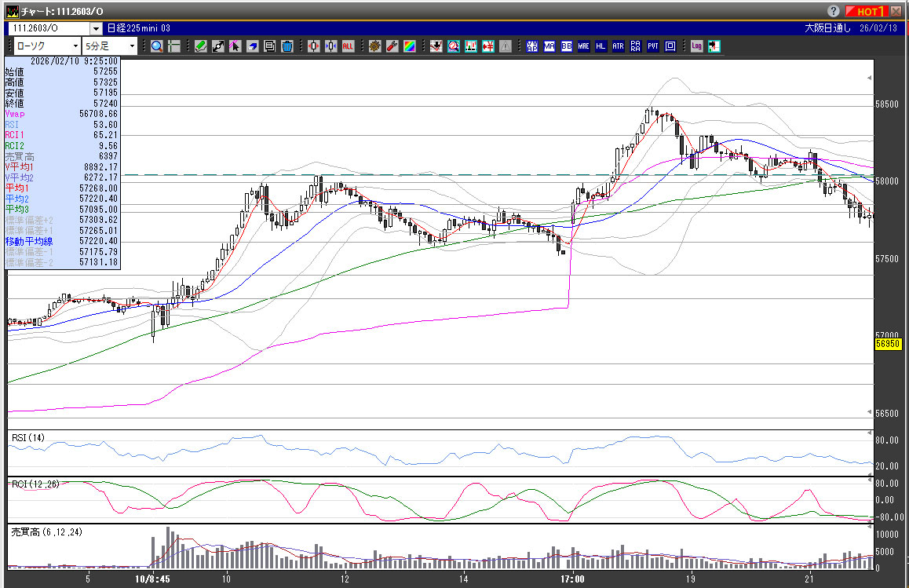Toggle the BB Bollinger Bands indicator

[566, 46]
